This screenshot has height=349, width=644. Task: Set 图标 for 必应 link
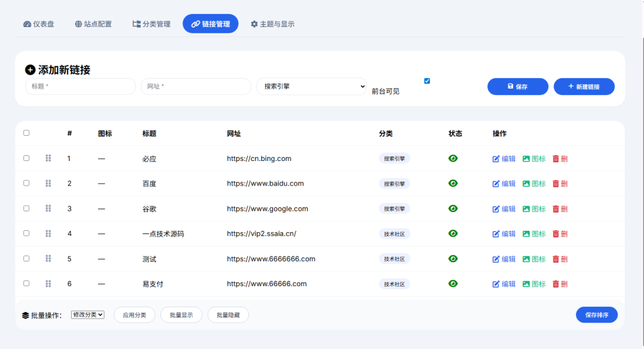[534, 159]
